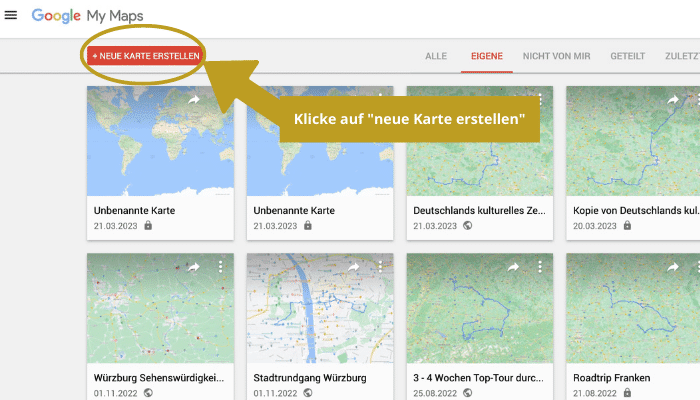This screenshot has width=700, height=400.
Task: Select the EIGENE tab
Action: click(487, 56)
